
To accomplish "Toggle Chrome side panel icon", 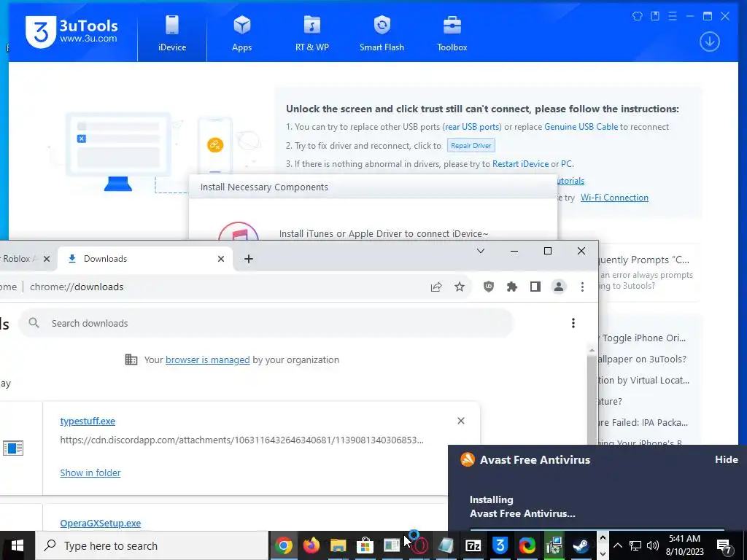I will 535,287.
